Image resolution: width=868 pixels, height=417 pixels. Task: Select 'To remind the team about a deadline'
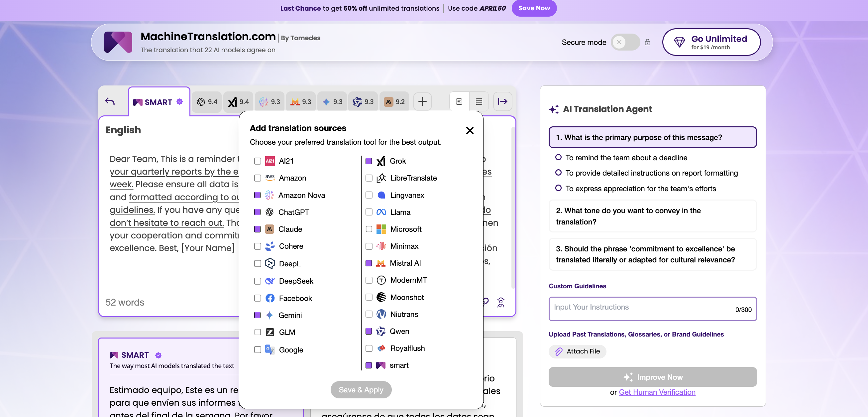pos(558,157)
